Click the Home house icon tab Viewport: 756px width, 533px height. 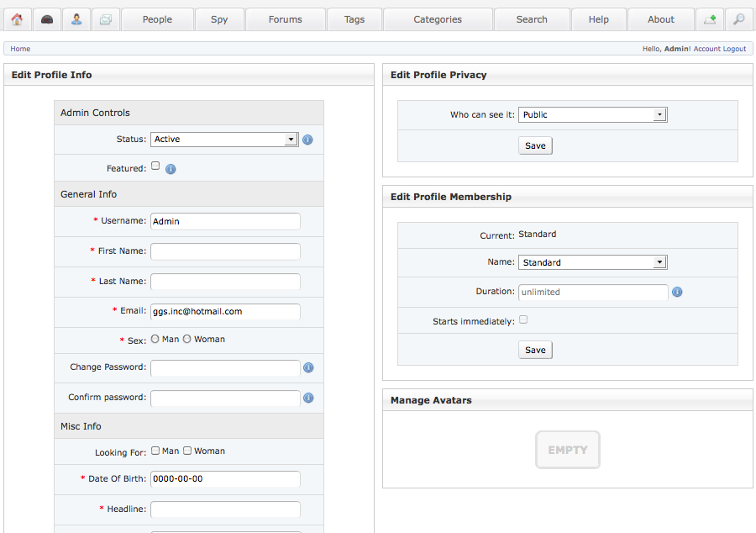click(17, 19)
